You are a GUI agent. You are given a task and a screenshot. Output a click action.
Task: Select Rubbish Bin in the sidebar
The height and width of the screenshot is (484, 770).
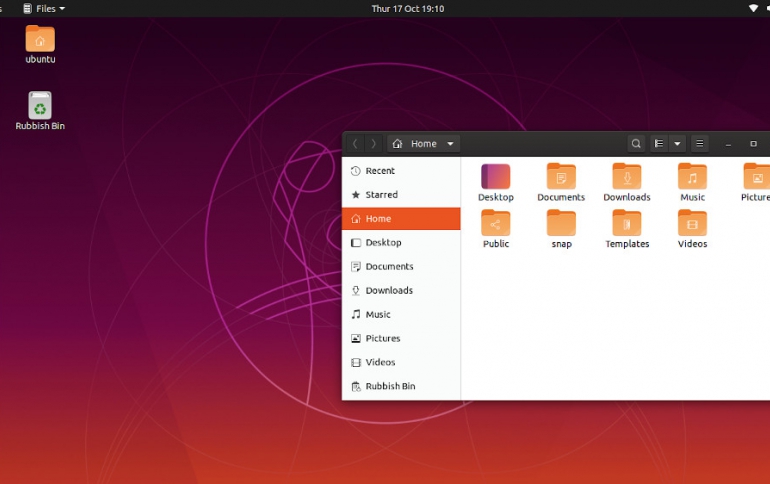click(x=401, y=386)
